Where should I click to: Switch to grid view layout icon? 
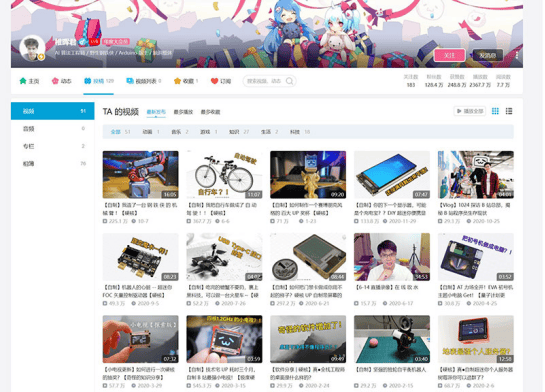[x=495, y=111]
